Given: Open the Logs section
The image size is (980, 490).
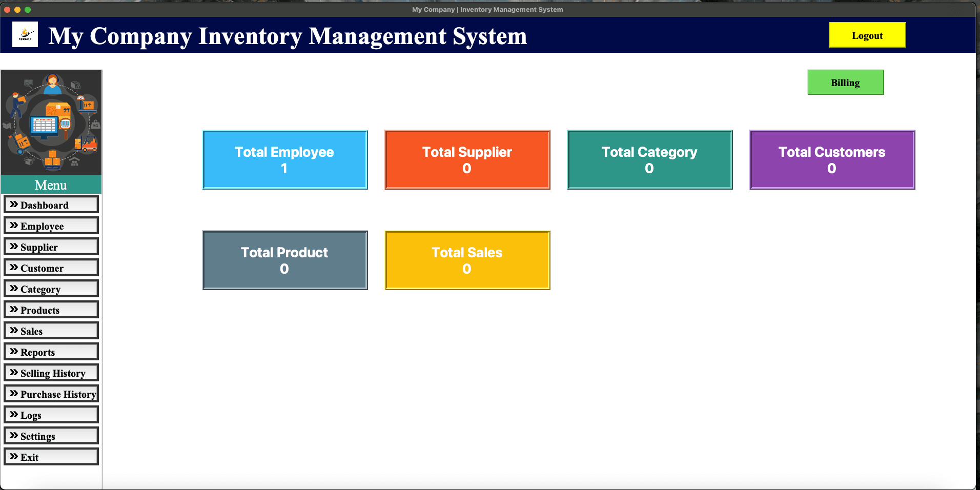Looking at the screenshot, I should (51, 415).
